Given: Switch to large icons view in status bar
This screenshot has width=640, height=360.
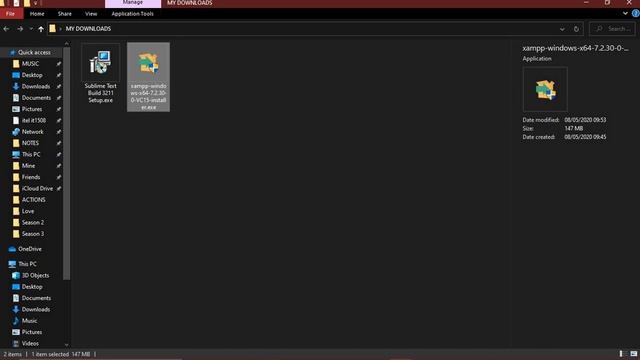Looking at the screenshot, I should coord(633,354).
